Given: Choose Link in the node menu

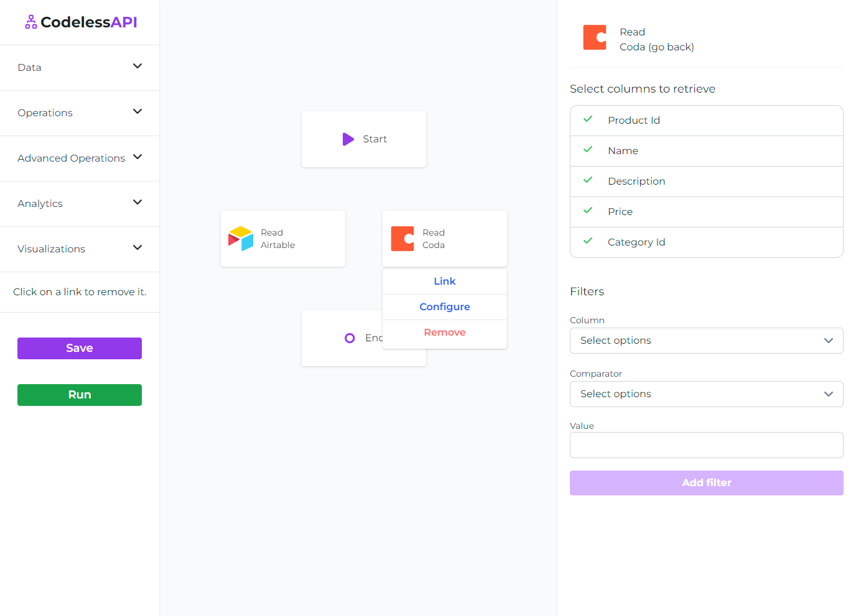Looking at the screenshot, I should tap(445, 282).
